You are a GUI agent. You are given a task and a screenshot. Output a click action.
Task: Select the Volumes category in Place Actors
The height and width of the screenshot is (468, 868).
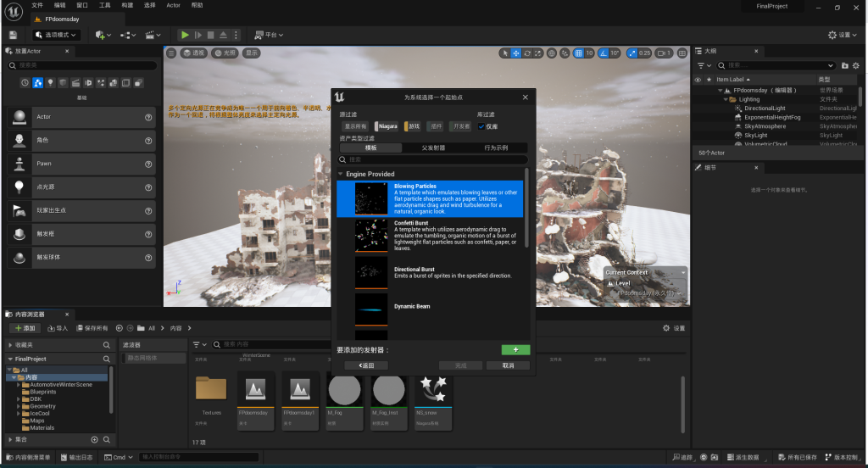coord(126,82)
